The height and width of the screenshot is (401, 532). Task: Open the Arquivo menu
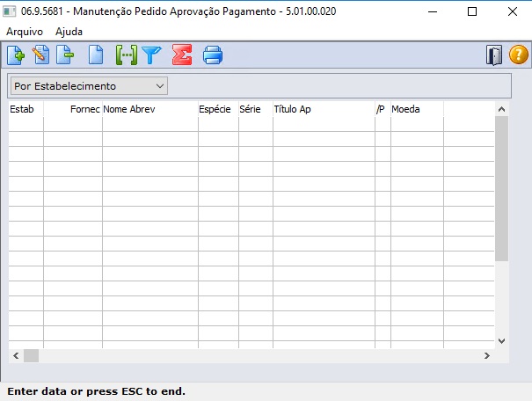25,32
